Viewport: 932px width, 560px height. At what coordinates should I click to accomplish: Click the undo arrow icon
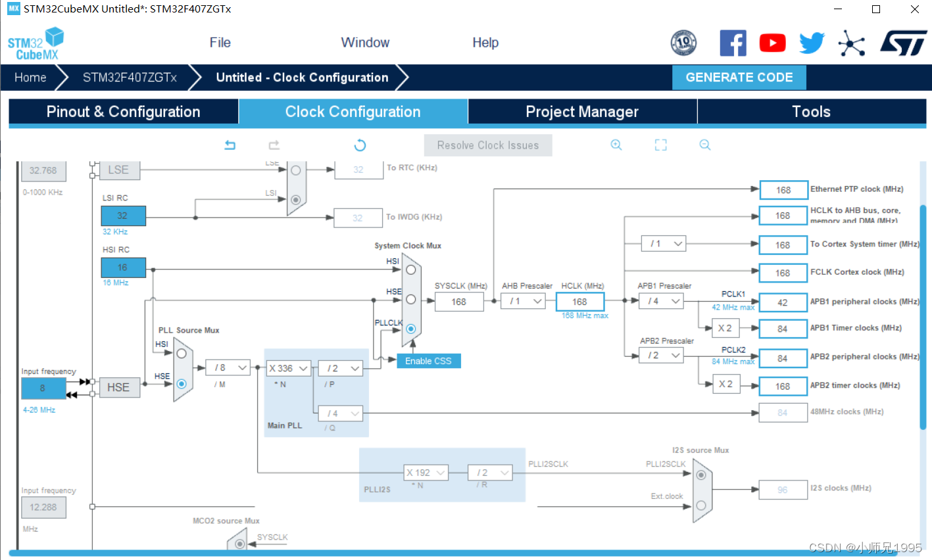pyautogui.click(x=230, y=145)
